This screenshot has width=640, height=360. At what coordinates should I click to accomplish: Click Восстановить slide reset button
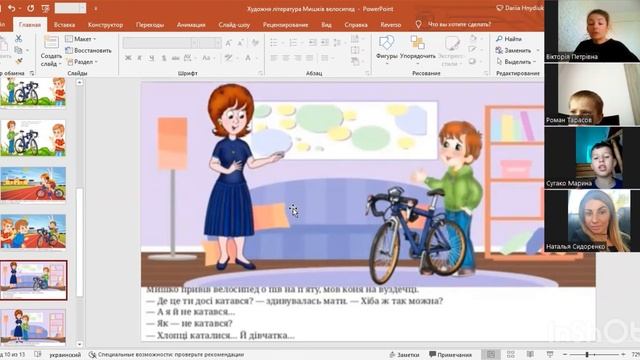click(x=89, y=50)
